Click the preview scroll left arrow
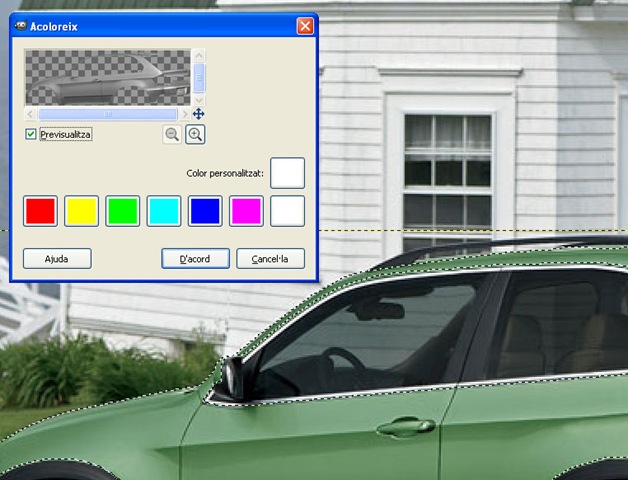 (x=30, y=114)
